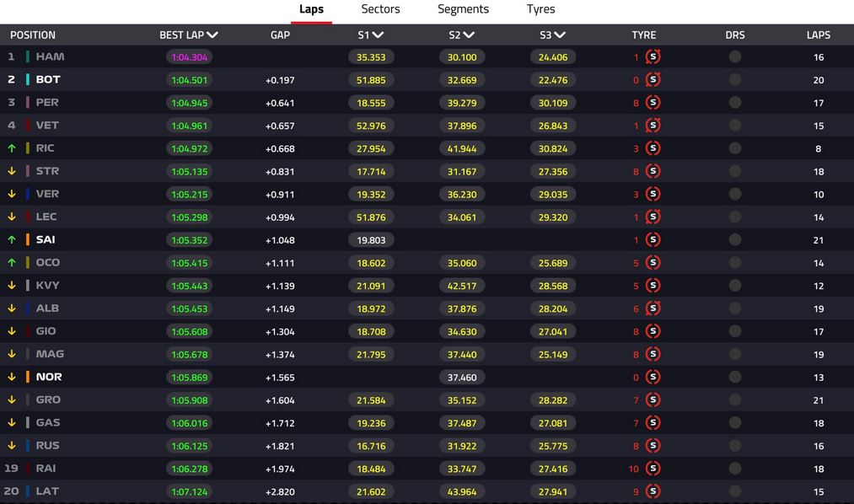Click NOR's S2 time 37.460
Viewport: 854px width, 504px height.
[462, 378]
